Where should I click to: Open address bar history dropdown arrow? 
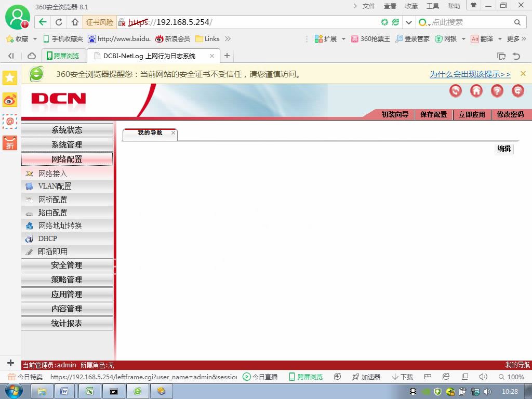[409, 22]
